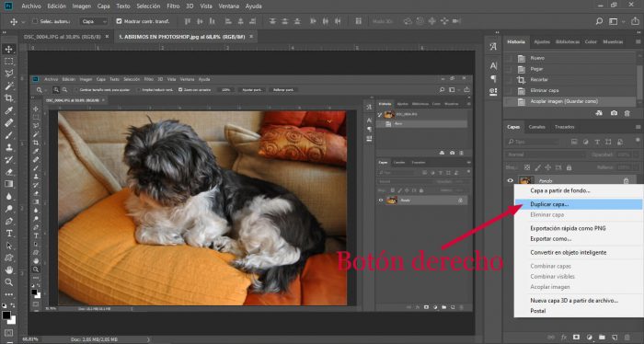Viewport: 644px width, 344px height.
Task: Click the share icon in options bar
Action: [635, 21]
